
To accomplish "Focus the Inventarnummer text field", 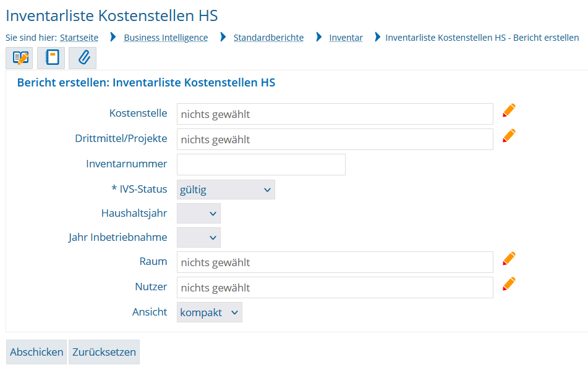I will pyautogui.click(x=261, y=165).
